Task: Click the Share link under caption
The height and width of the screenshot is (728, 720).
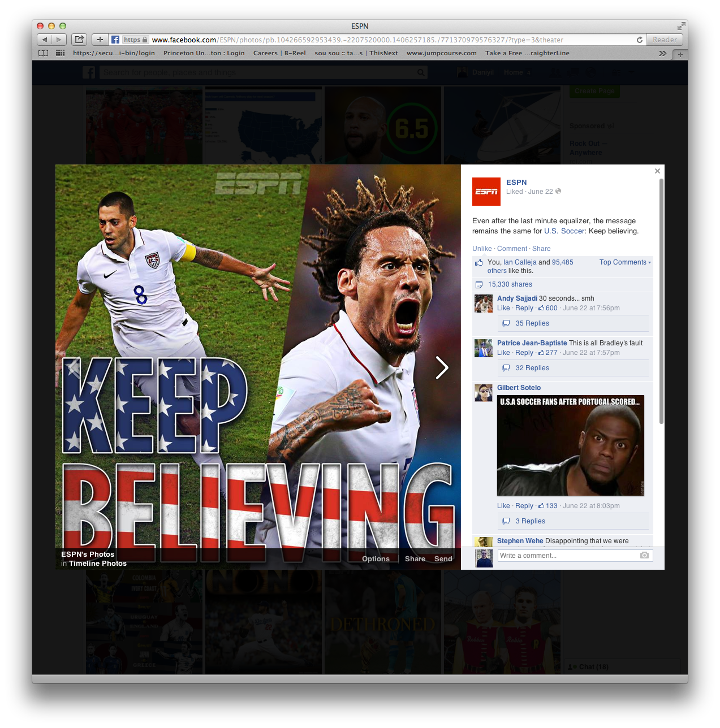Action: 541,249
